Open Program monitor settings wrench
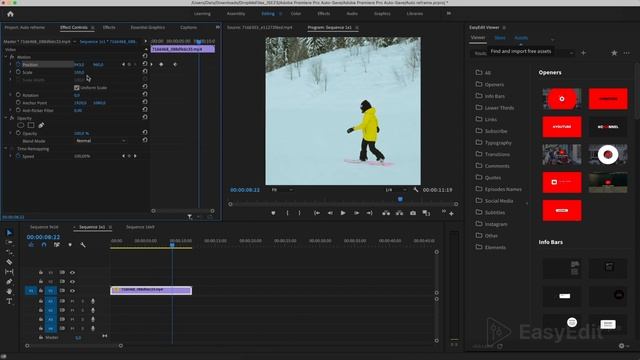 [416, 190]
